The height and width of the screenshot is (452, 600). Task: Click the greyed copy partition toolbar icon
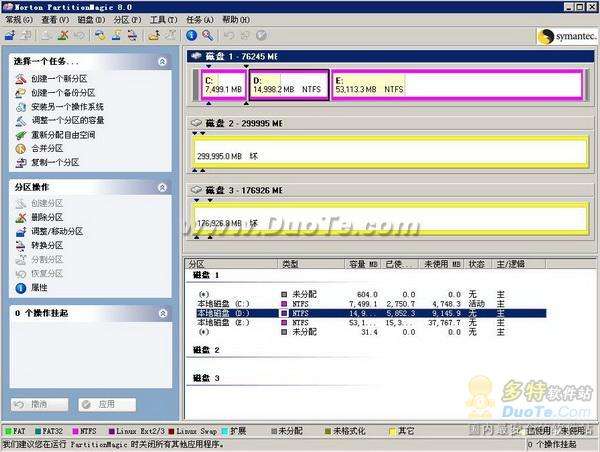coord(26,35)
